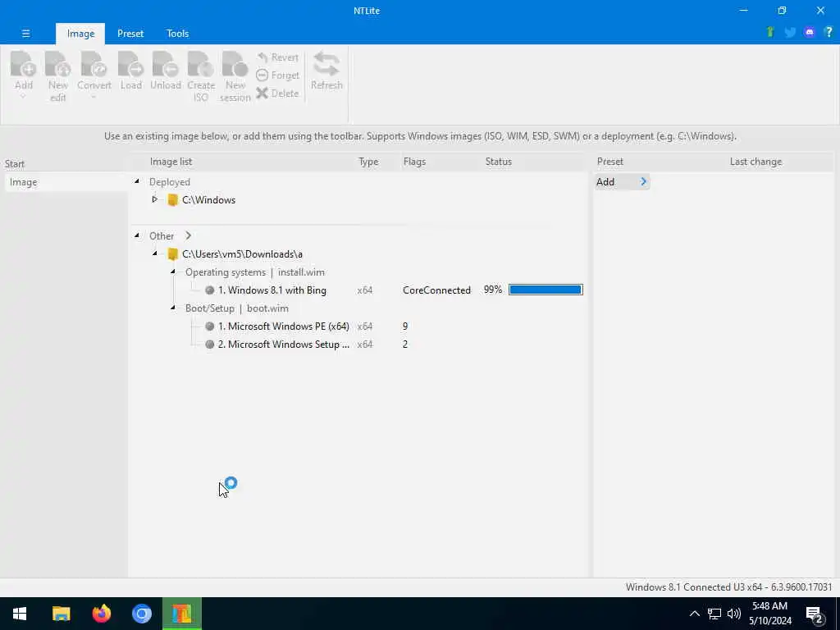Click the New edit toolbar icon
The width and height of the screenshot is (840, 630).
point(58,64)
